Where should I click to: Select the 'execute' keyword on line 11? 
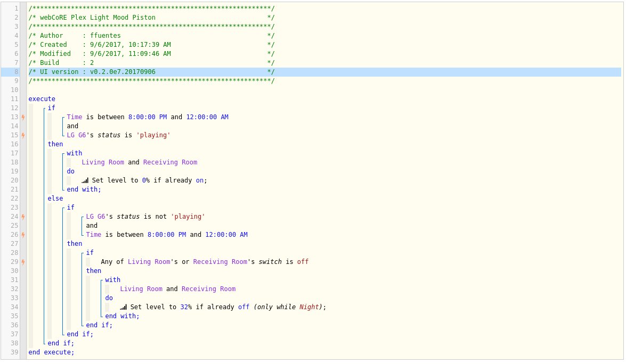click(42, 99)
